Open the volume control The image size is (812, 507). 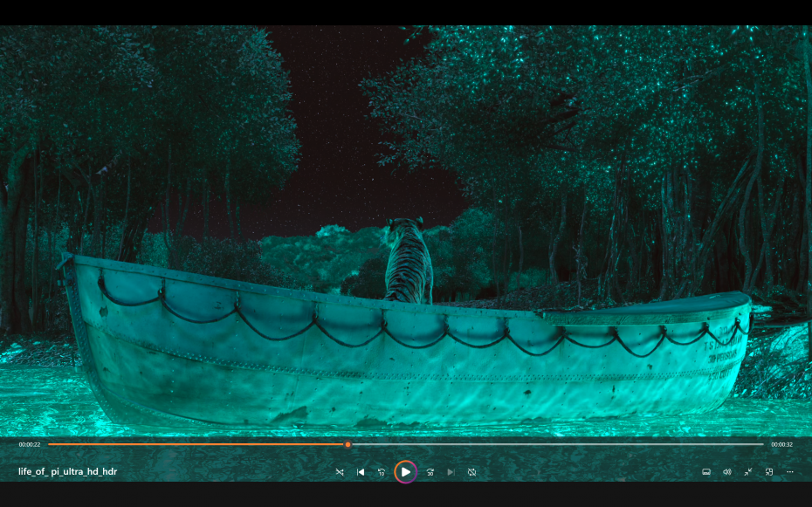pyautogui.click(x=727, y=472)
